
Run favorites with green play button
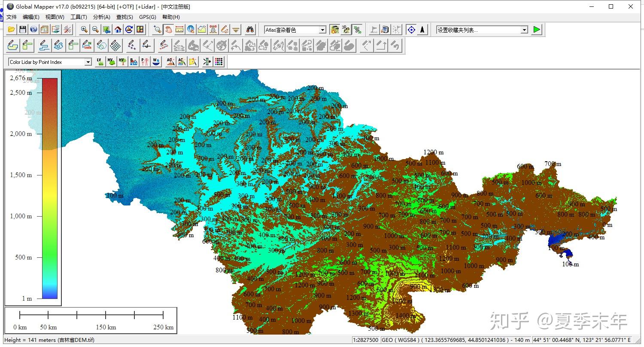click(x=537, y=30)
